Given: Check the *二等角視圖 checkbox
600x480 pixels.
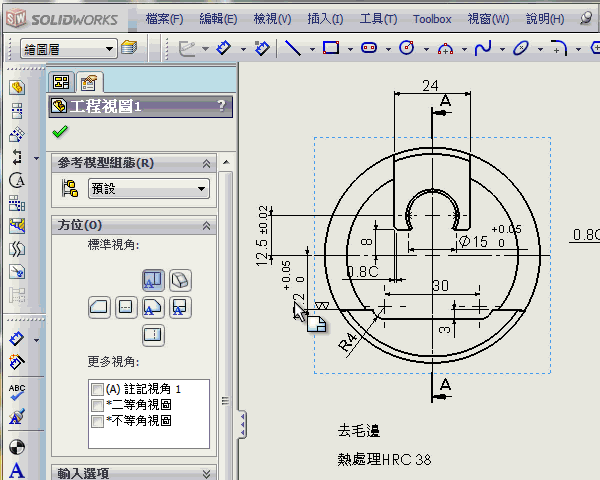Looking at the screenshot, I should click(x=97, y=405).
